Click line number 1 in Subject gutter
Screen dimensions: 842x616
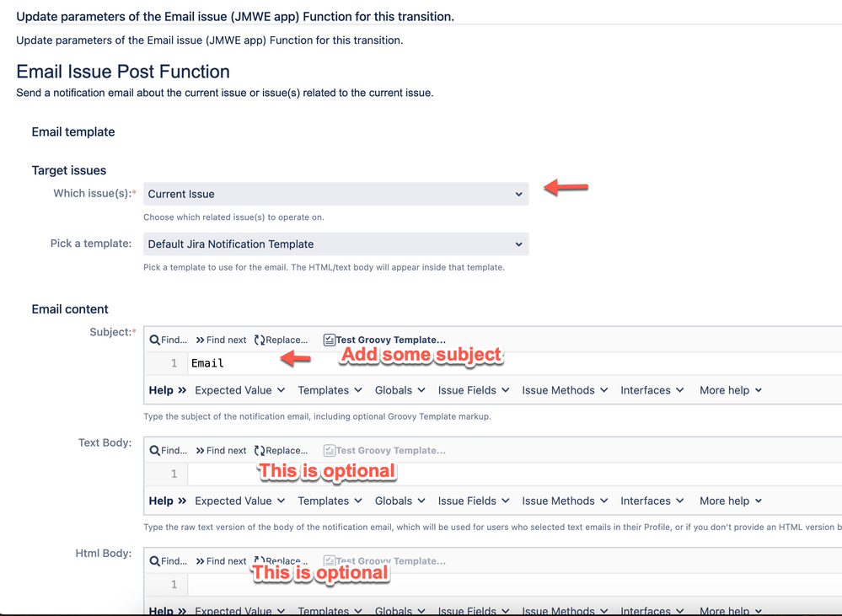(x=174, y=363)
